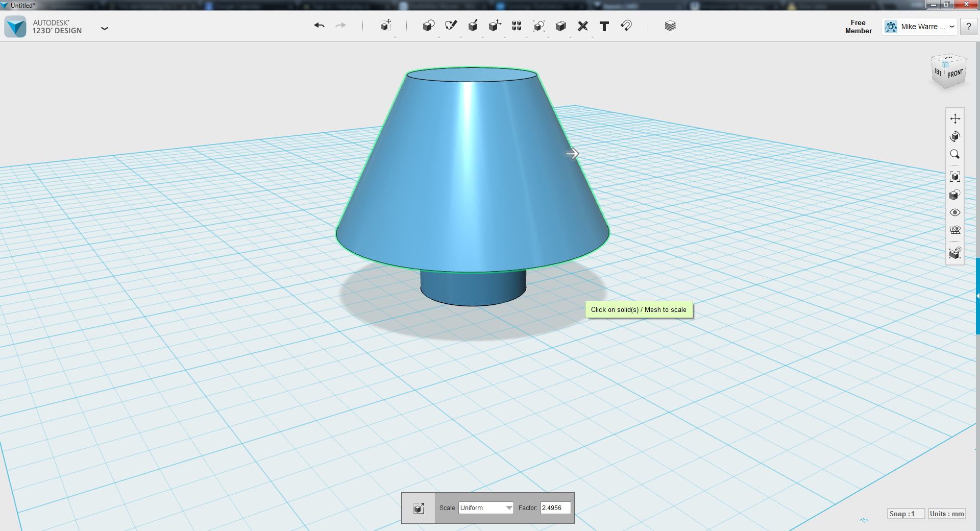Open the help question mark
The image size is (980, 531).
(x=968, y=27)
